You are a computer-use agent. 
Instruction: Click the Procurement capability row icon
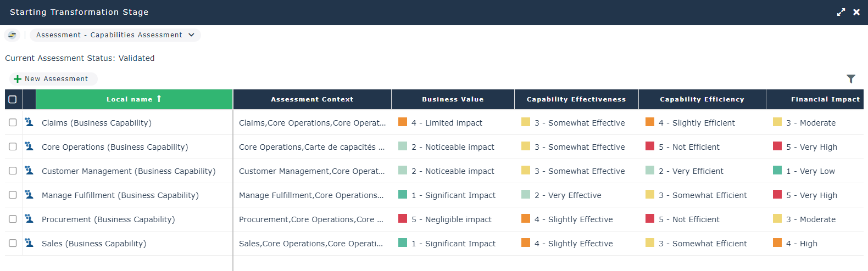pyautogui.click(x=29, y=219)
